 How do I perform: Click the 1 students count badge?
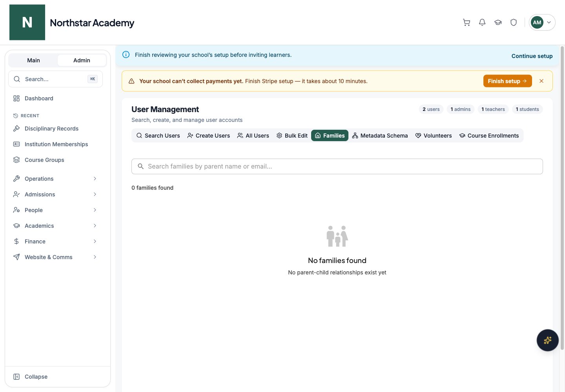click(527, 109)
